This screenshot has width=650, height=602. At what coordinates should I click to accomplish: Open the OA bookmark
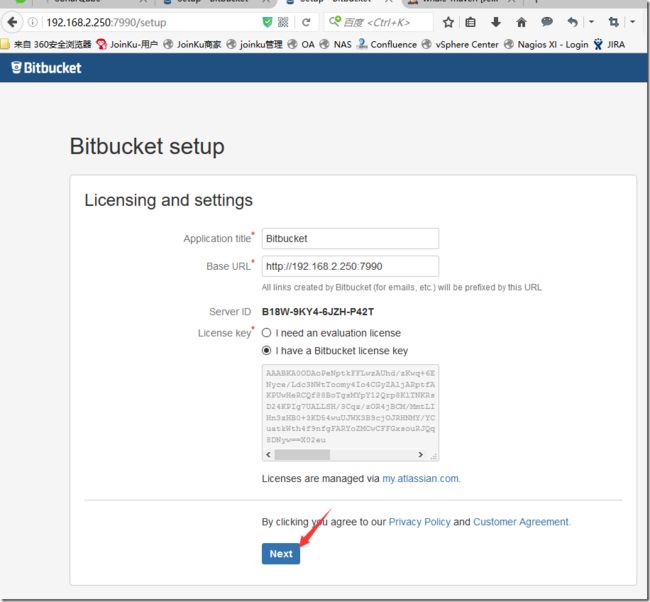point(301,44)
